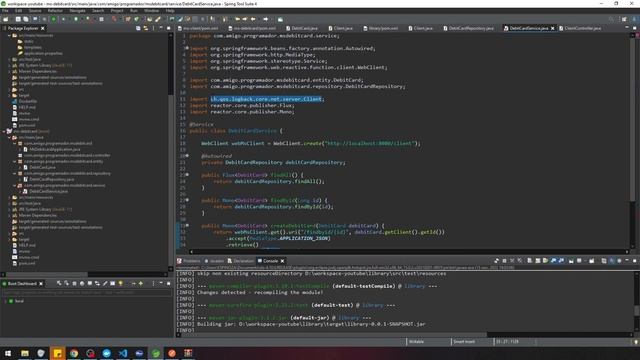Switch to the Javadoc tab
640x360 pixels.
coord(215,261)
